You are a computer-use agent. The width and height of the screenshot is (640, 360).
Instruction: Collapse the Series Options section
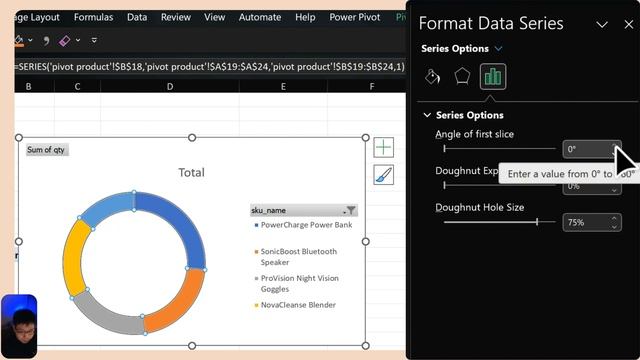(x=427, y=115)
